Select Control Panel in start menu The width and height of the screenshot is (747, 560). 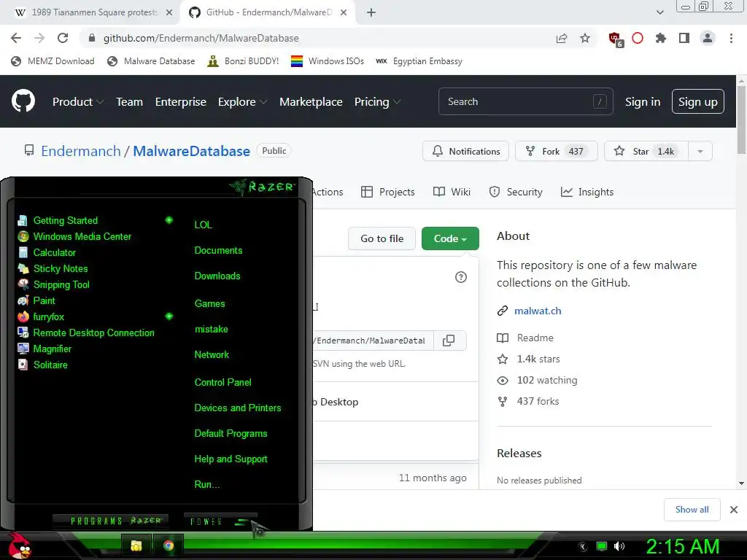[223, 382]
